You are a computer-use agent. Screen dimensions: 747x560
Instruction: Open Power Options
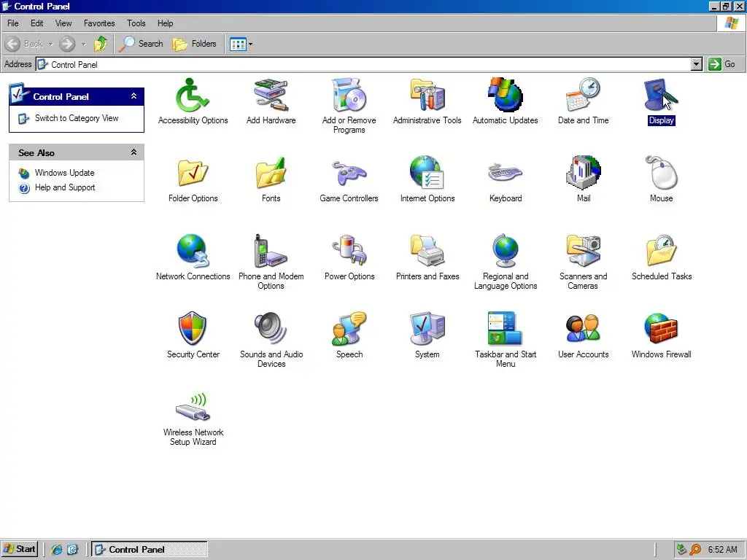pos(349,251)
